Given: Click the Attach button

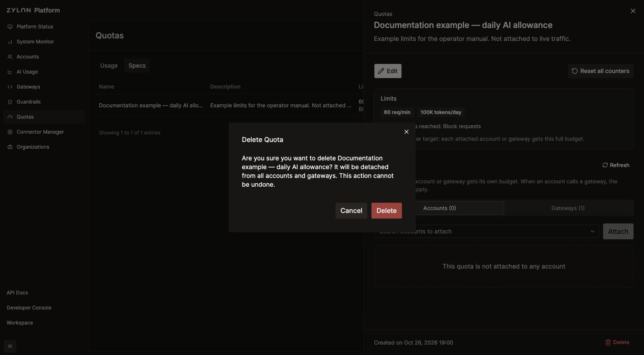Looking at the screenshot, I should (x=618, y=231).
